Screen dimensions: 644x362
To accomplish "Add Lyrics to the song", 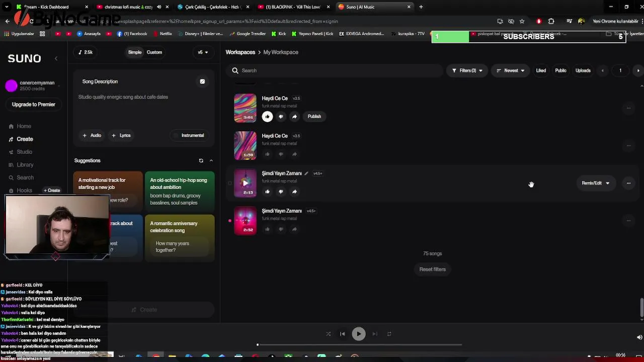I will (121, 135).
